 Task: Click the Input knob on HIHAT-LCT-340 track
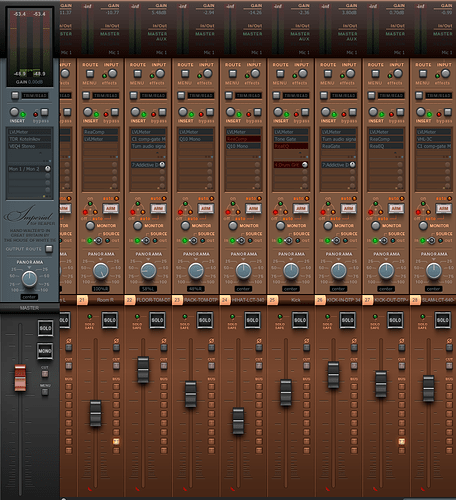coord(255,73)
